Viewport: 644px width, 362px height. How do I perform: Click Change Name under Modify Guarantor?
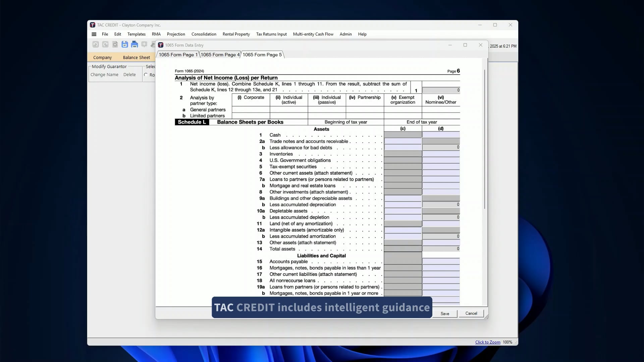tap(104, 74)
